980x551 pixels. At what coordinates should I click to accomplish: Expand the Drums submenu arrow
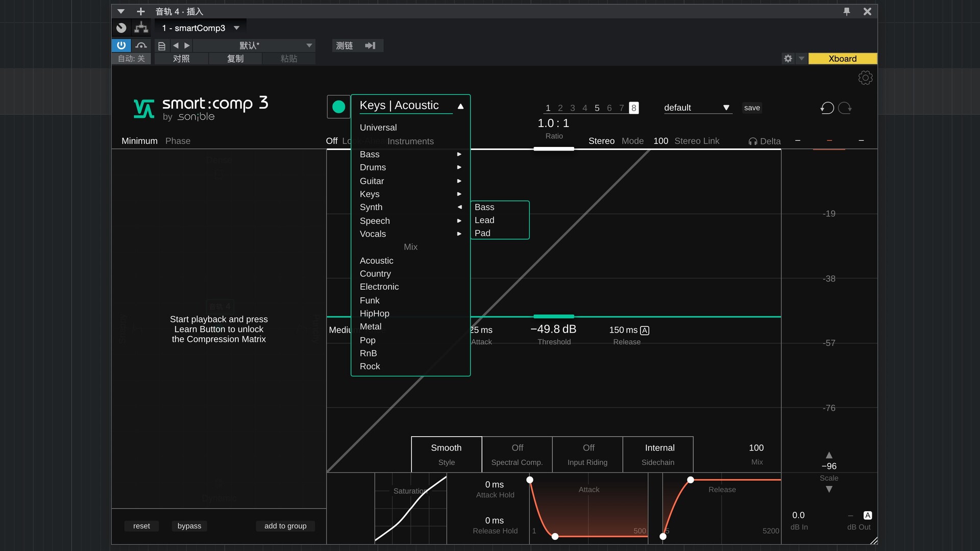click(459, 167)
